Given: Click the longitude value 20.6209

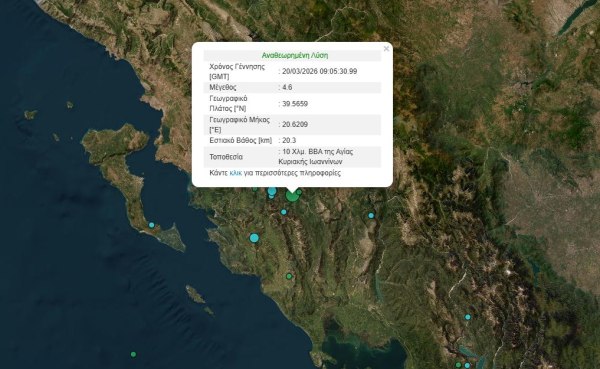Looking at the screenshot, I should tap(295, 124).
